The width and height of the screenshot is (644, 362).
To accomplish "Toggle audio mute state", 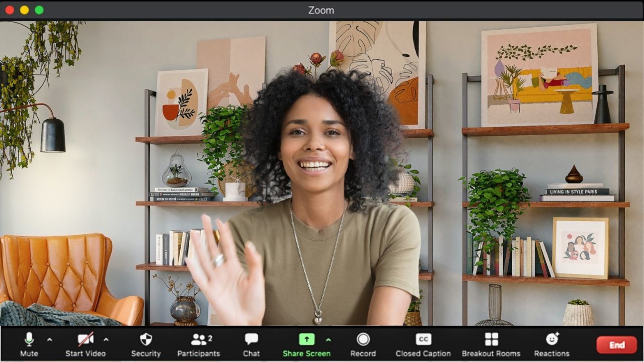I will (x=30, y=339).
